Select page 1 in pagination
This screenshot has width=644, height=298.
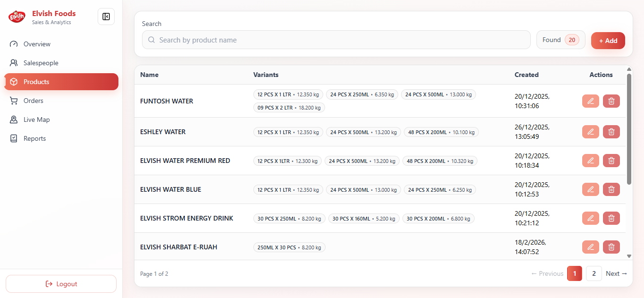(575, 273)
